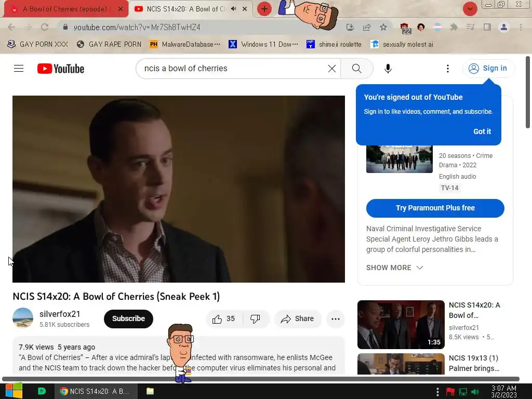Screen dimensions: 532x399
Task: Switch to A Bowl of Cherries (episode) tab
Action: (x=66, y=9)
